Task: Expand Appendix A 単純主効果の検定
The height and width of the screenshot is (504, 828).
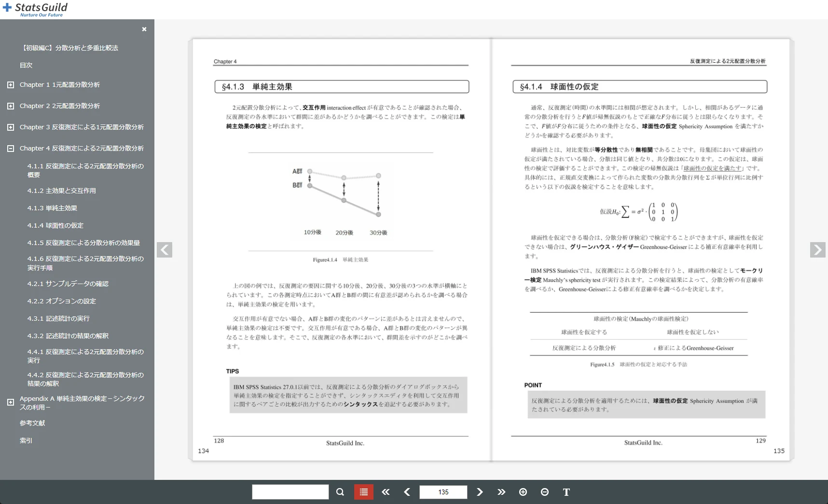Action: point(11,402)
